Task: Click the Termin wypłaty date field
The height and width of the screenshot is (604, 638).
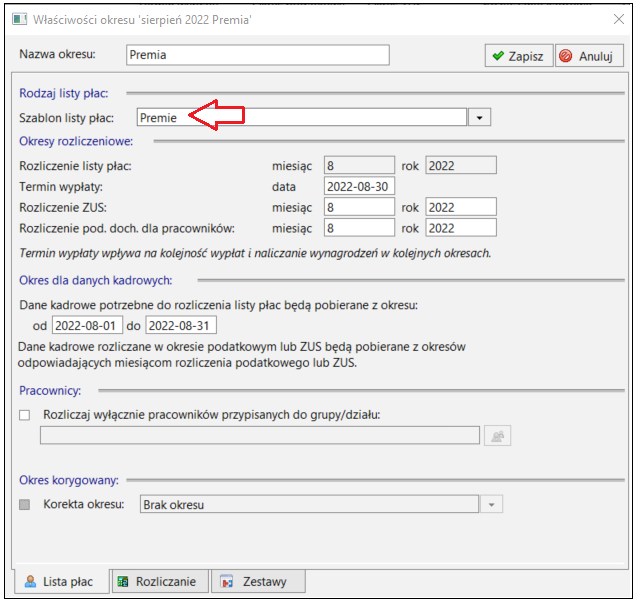Action: coord(359,186)
